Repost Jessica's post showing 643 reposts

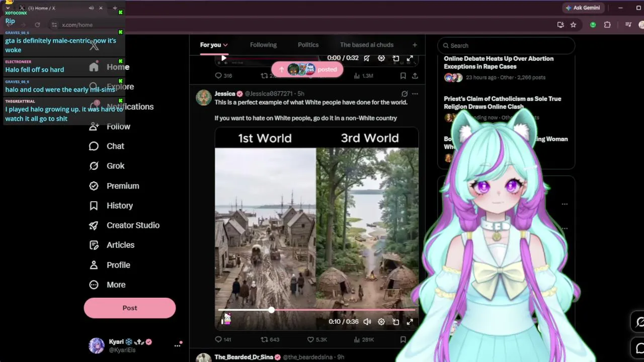pyautogui.click(x=270, y=339)
